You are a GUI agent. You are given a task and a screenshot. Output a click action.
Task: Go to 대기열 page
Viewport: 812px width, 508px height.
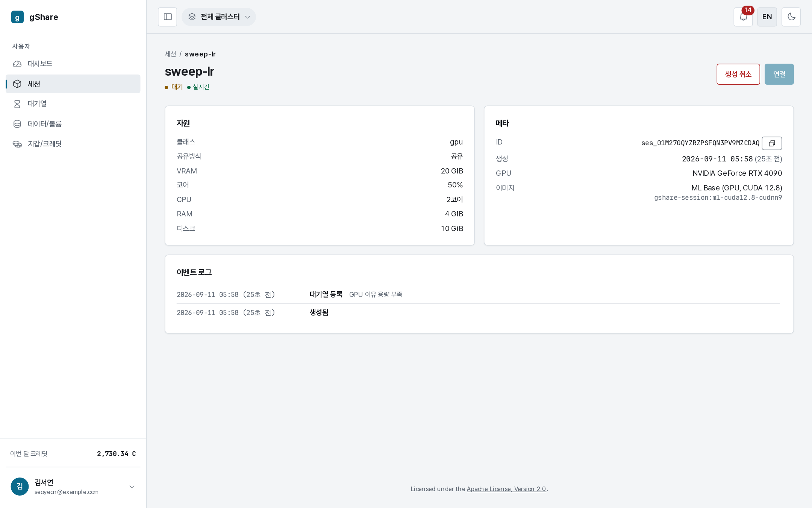(73, 103)
